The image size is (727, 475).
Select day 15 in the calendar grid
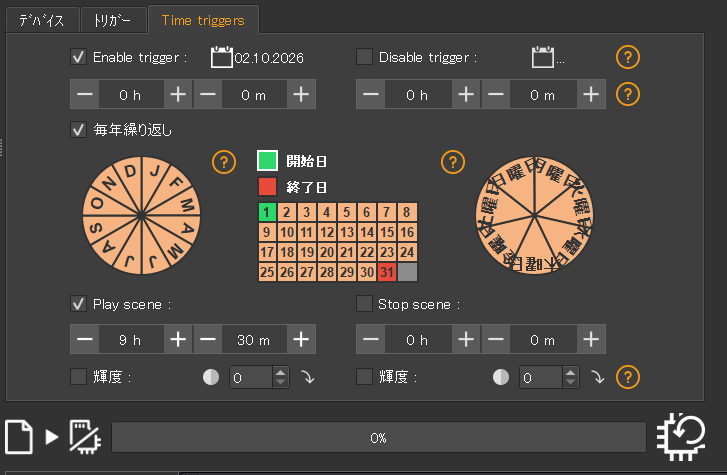[388, 232]
